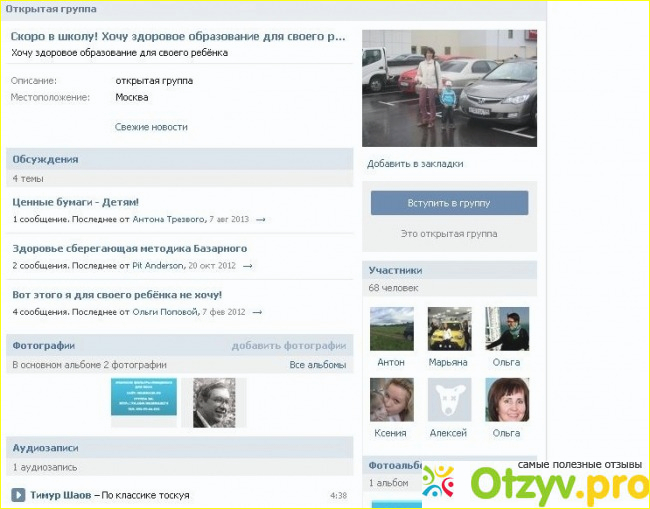Screen dimensions: 650x509
Task: Open topic Здоровье сберегающая методика Базарного
Action: click(x=130, y=249)
